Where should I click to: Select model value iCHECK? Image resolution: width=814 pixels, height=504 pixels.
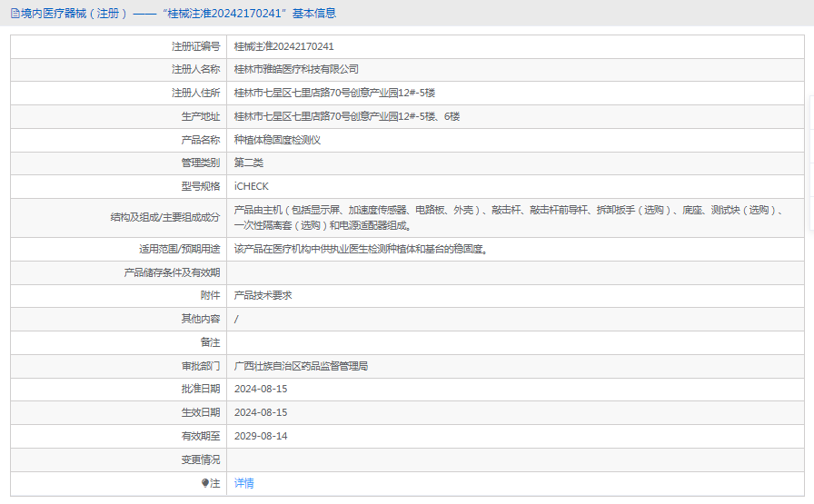click(252, 186)
